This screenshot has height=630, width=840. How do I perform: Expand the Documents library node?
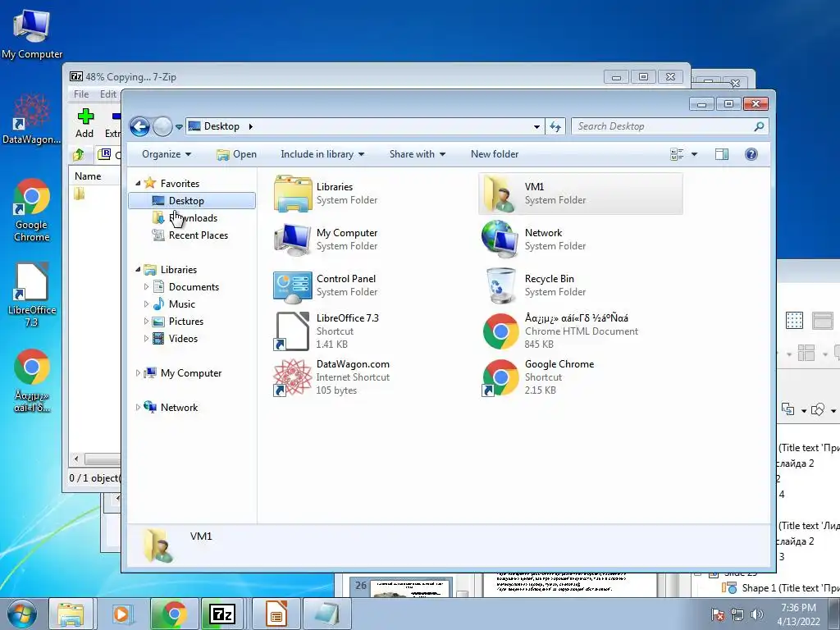[146, 286]
